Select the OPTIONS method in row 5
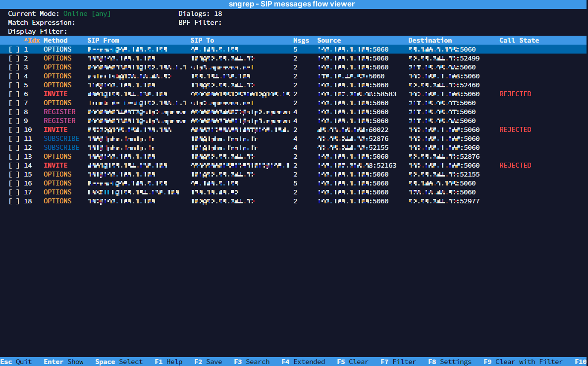This screenshot has height=366, width=588. 57,85
